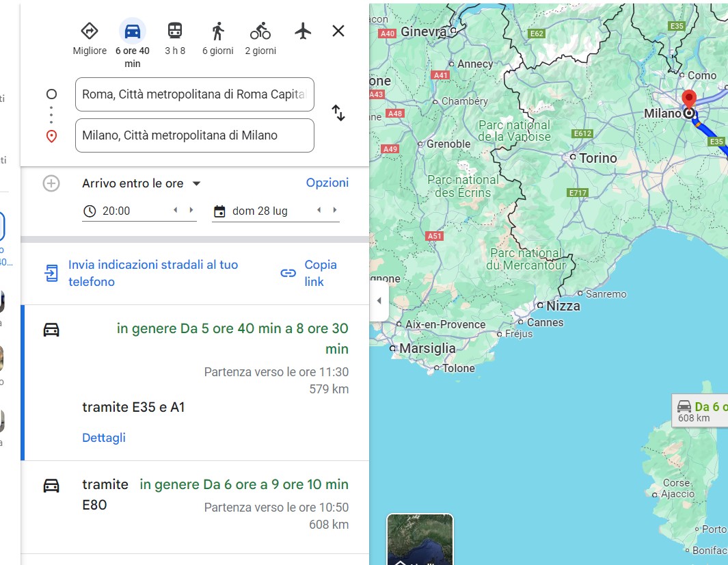Viewport: 728px width, 565px height.
Task: Click the car icon of E35 route
Action: pyautogui.click(x=51, y=330)
